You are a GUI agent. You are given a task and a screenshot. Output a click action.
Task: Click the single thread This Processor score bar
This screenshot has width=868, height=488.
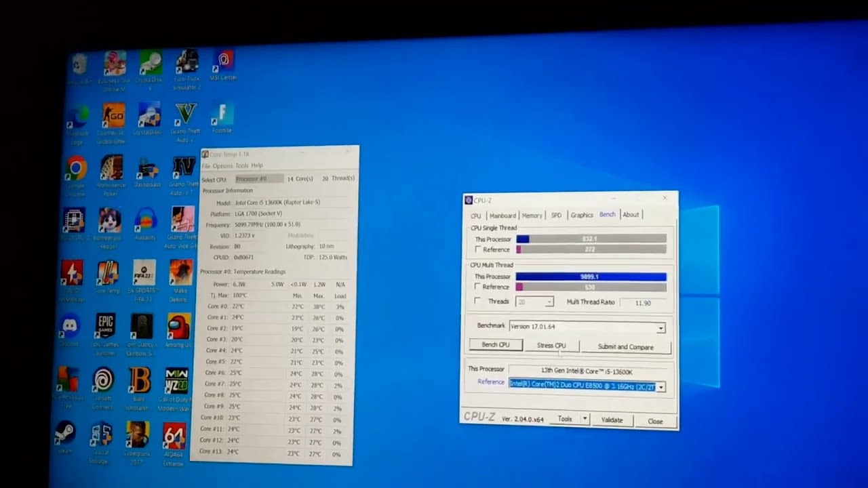point(591,239)
